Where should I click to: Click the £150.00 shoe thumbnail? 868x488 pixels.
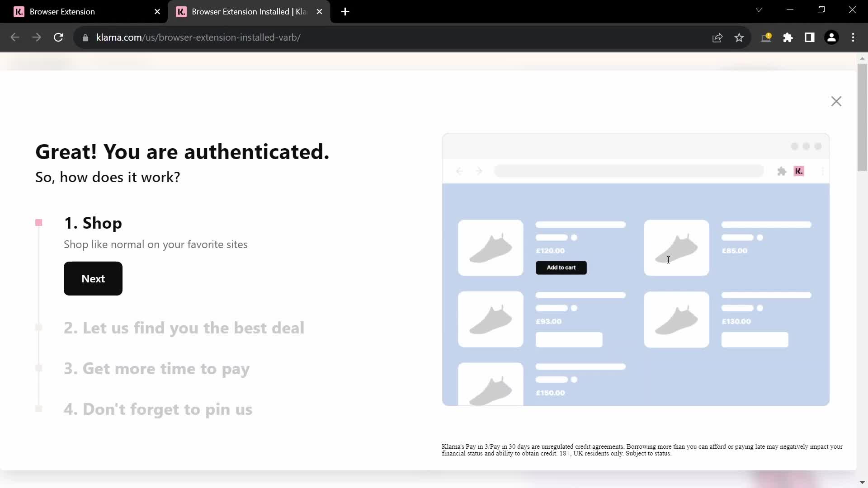coord(491,384)
